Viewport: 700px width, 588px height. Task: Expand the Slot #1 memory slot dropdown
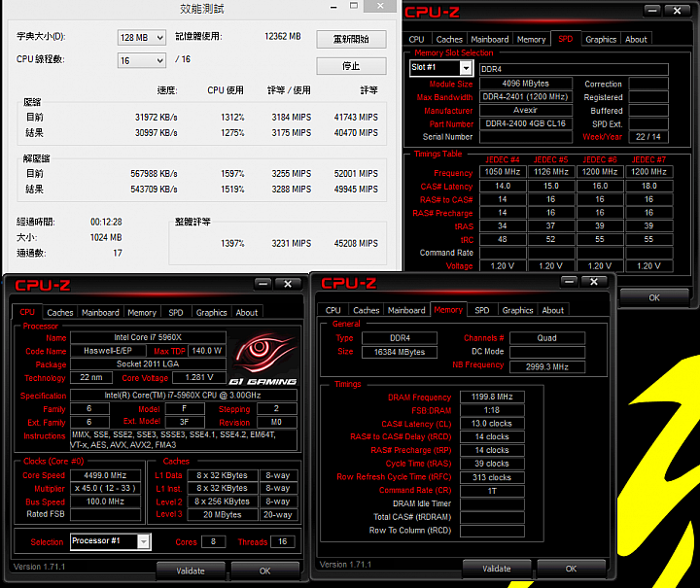[x=466, y=68]
